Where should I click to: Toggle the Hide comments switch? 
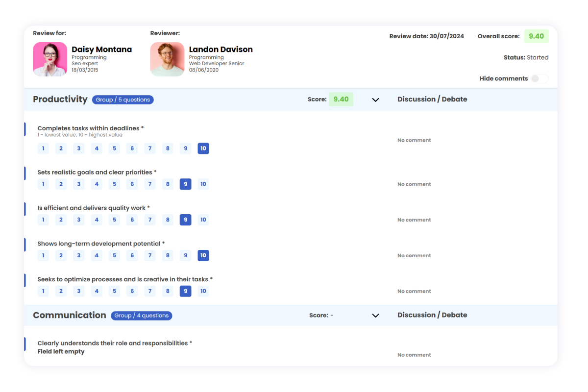[539, 78]
